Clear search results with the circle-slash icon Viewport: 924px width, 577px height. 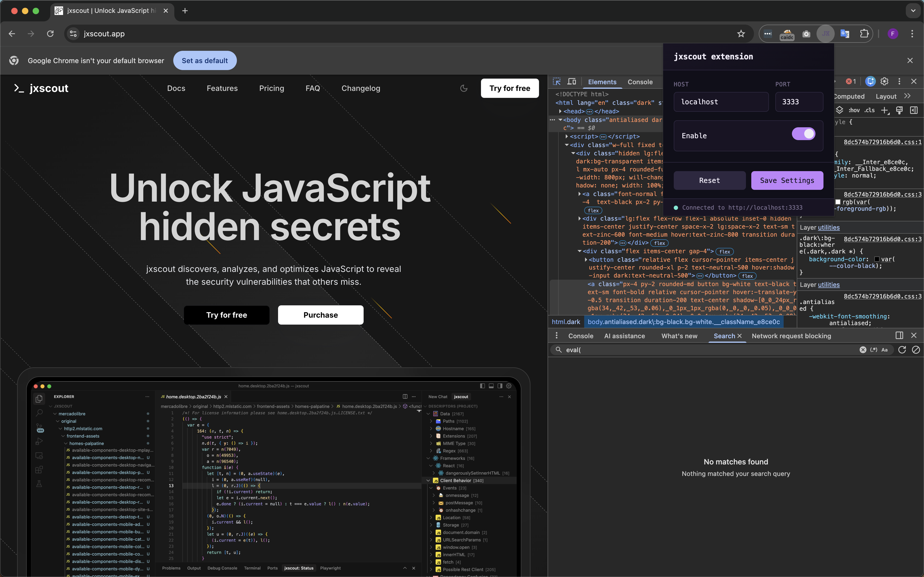click(916, 349)
